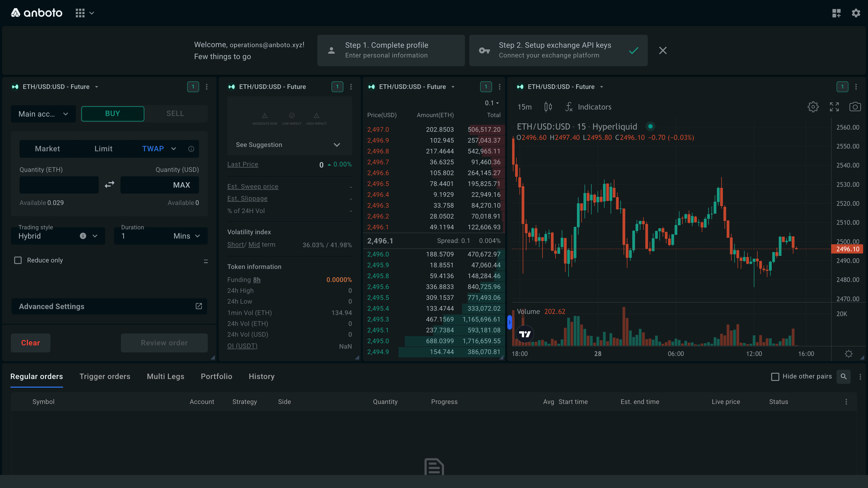The width and height of the screenshot is (868, 488).
Task: Take chart snapshot with camera icon
Action: coord(855,107)
